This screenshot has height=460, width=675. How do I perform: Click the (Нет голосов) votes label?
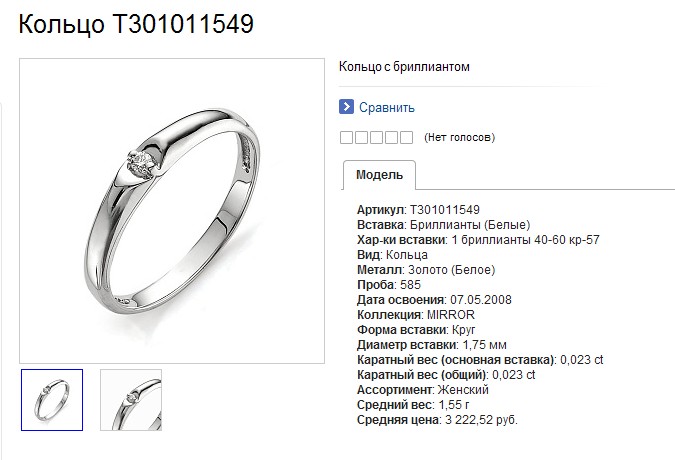[459, 138]
